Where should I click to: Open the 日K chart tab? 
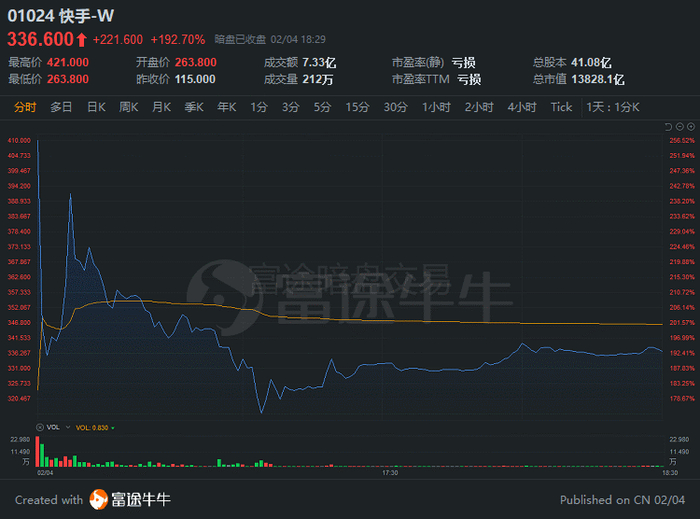point(96,107)
